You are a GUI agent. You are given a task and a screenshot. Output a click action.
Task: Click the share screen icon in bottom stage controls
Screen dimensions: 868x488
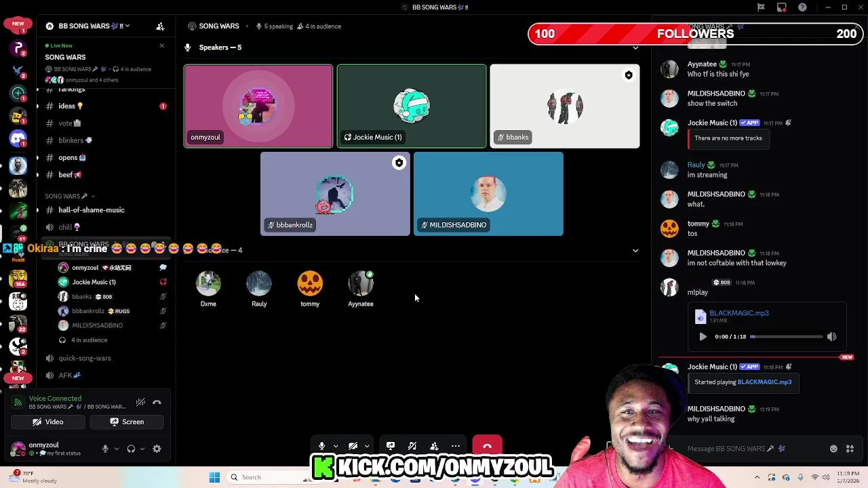pos(391,446)
